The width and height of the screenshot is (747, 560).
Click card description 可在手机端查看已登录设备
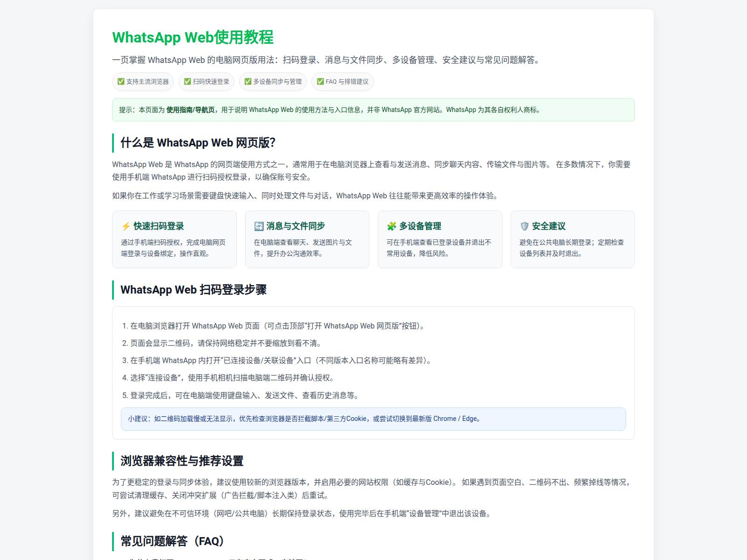click(x=439, y=248)
